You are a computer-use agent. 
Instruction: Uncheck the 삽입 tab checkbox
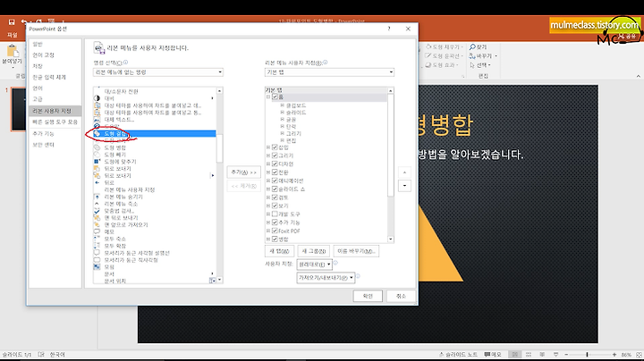275,147
